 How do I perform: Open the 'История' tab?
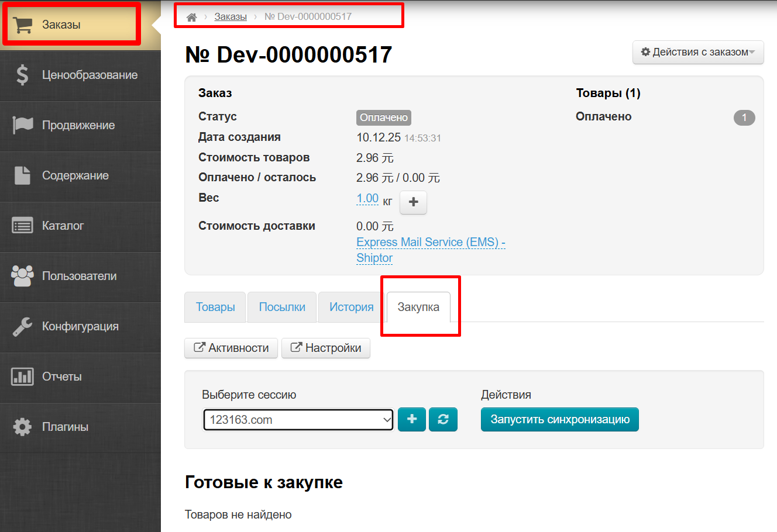(351, 307)
